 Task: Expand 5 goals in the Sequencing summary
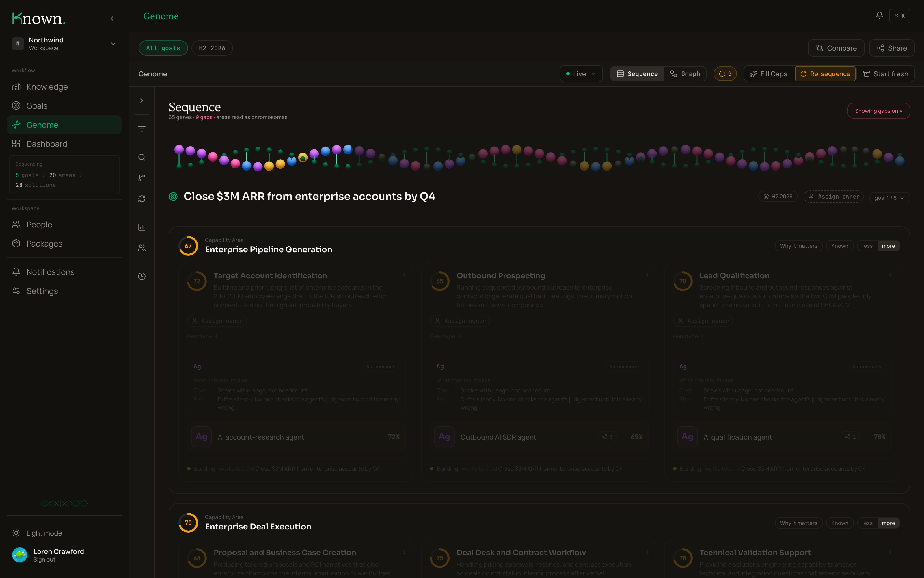click(27, 175)
